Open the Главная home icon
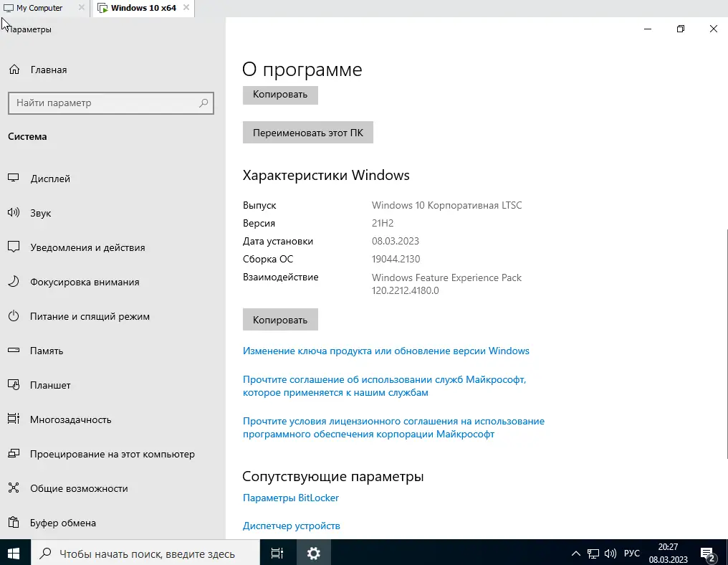 click(14, 70)
